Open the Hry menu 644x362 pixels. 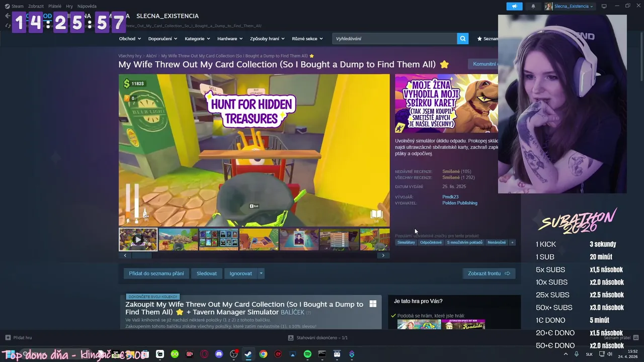tap(69, 6)
